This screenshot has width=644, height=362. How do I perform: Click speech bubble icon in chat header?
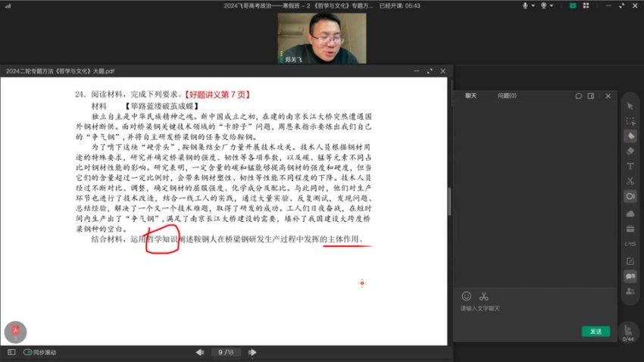click(579, 96)
